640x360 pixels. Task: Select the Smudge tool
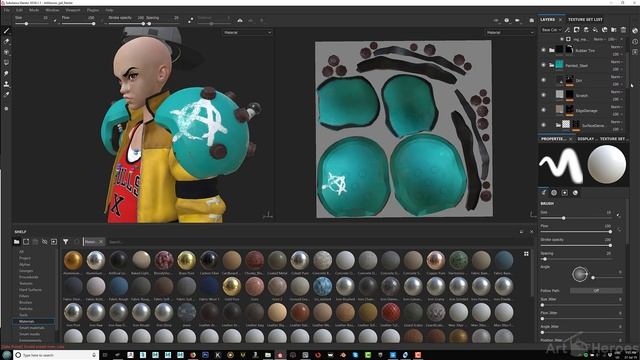pos(6,73)
